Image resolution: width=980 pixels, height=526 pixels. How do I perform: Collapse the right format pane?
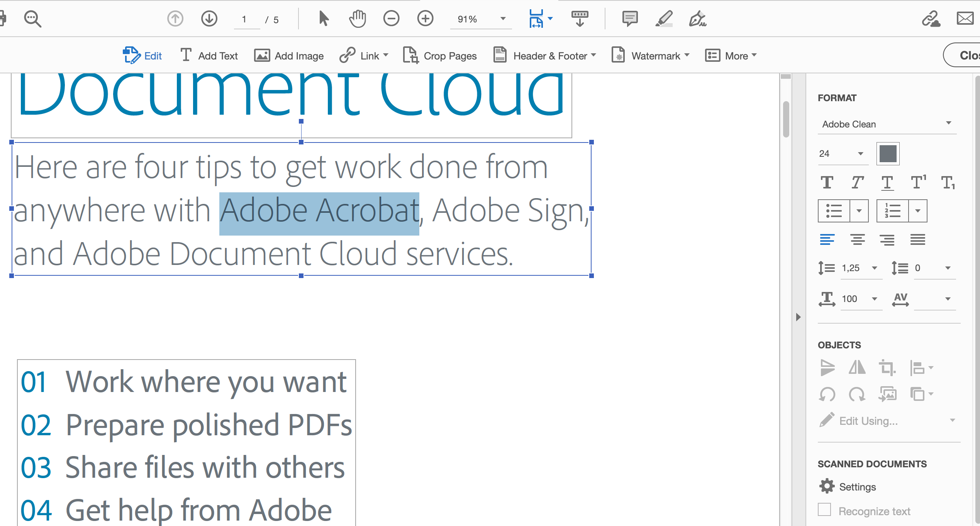[x=798, y=317]
